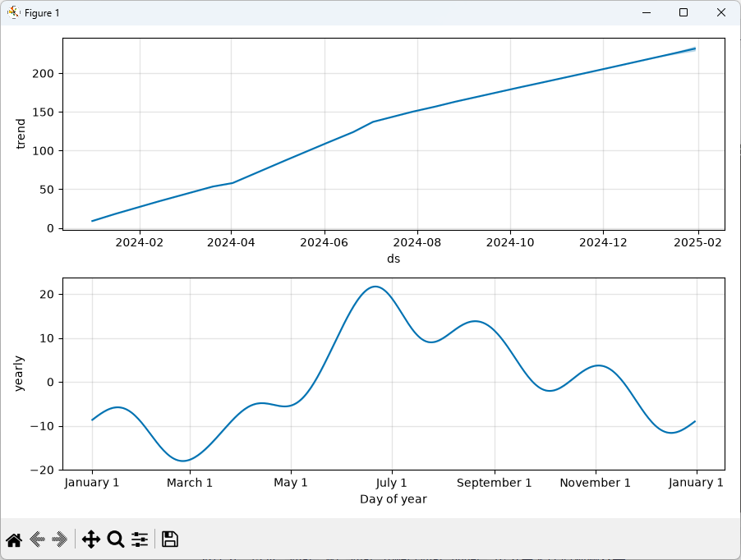The height and width of the screenshot is (560, 741).
Task: Click the 2024-06 tick label
Action: pyautogui.click(x=324, y=243)
